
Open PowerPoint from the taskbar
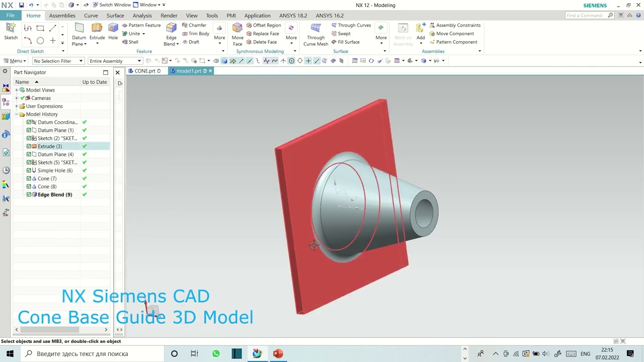click(x=278, y=353)
